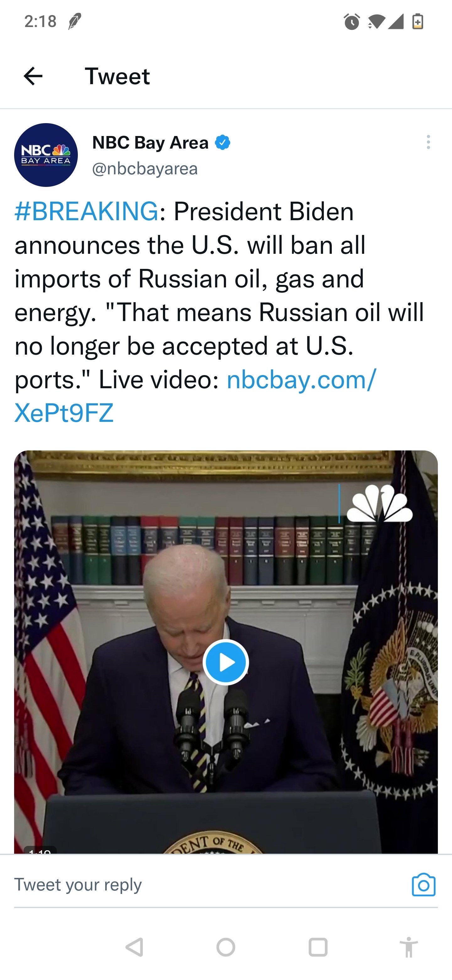Image resolution: width=452 pixels, height=980 pixels.
Task: Tap the battery status icon
Action: pos(418,22)
